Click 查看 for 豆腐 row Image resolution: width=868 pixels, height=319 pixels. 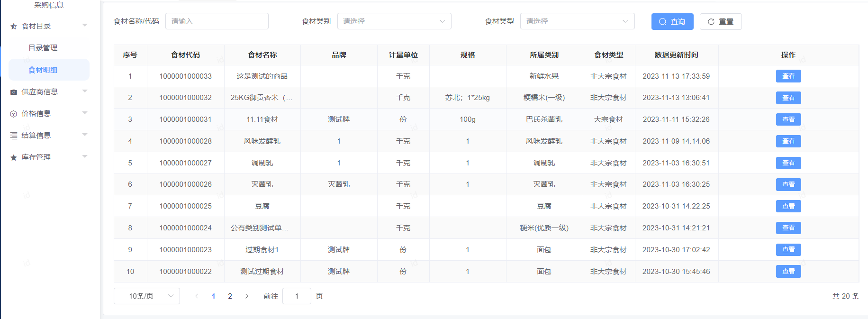coord(788,206)
